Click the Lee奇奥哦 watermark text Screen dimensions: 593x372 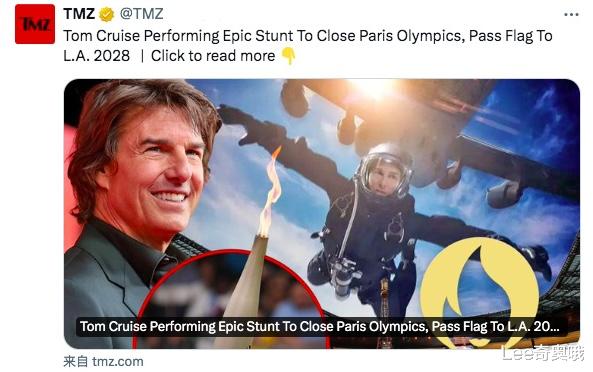point(542,354)
